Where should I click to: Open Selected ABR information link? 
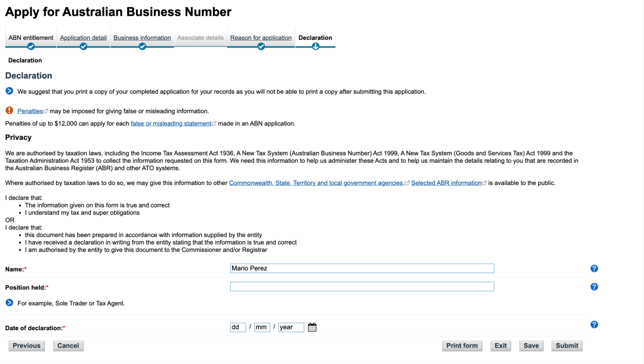click(446, 183)
